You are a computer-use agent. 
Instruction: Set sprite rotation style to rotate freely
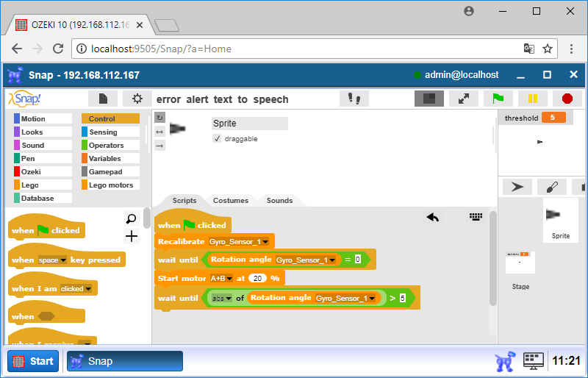point(159,118)
